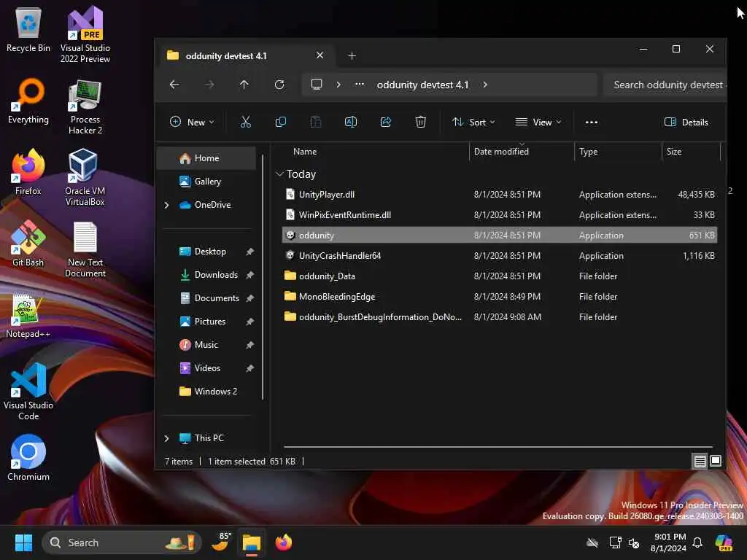Click Firefox icon in taskbar
Screen dimensions: 747x560
(x=284, y=542)
